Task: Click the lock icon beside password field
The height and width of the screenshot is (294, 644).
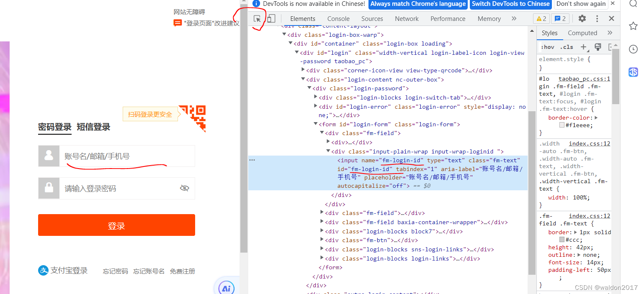Action: 49,188
